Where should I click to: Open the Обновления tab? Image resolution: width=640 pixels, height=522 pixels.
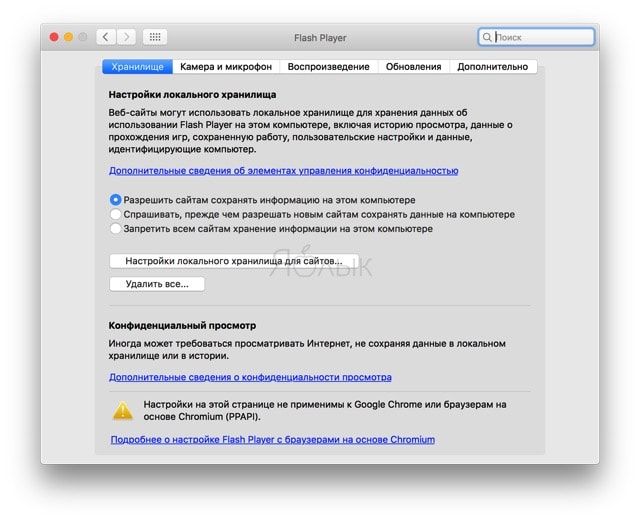click(x=413, y=67)
